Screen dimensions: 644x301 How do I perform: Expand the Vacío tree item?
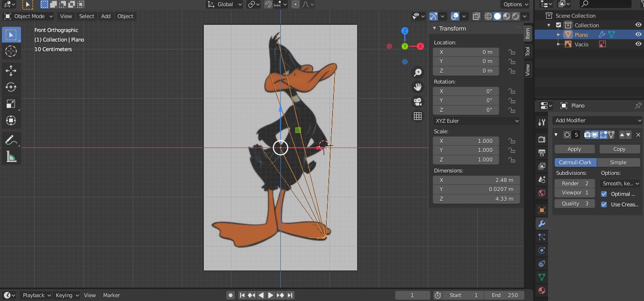pos(559,44)
